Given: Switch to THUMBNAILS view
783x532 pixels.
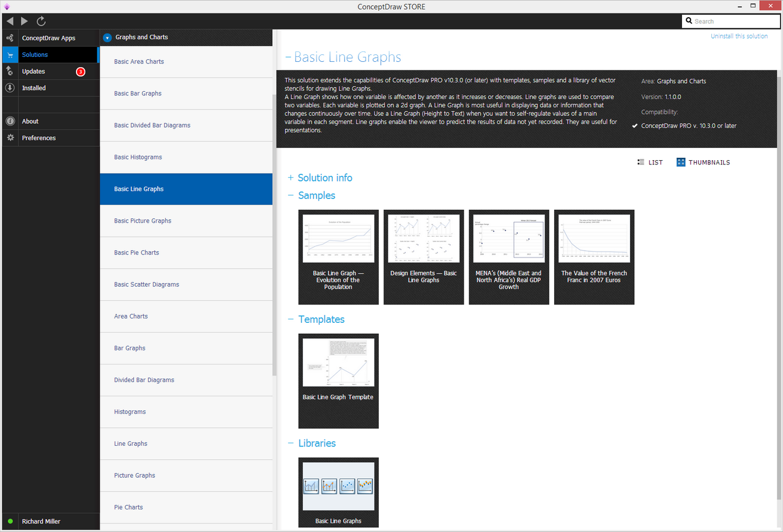Looking at the screenshot, I should (x=709, y=163).
